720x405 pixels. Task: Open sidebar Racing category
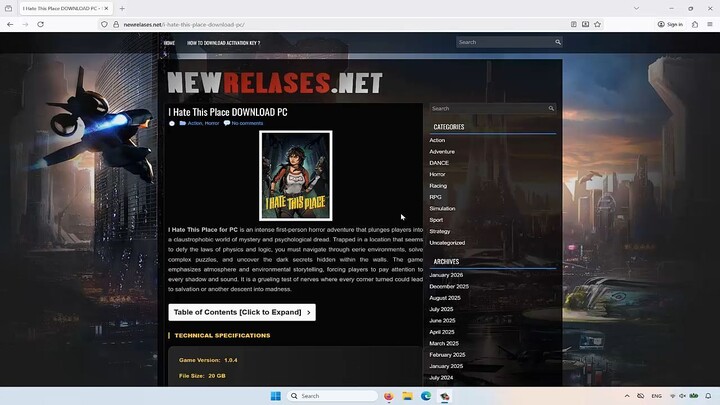click(x=438, y=186)
